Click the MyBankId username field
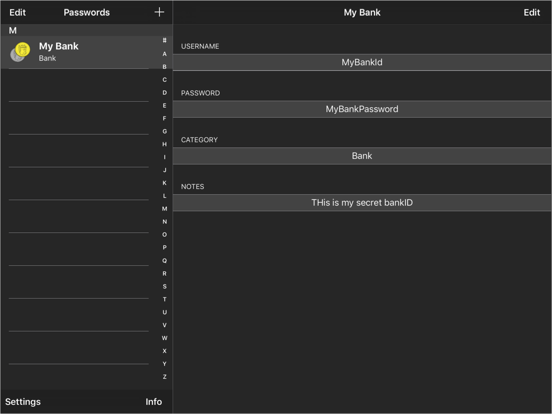Image resolution: width=552 pixels, height=414 pixels. click(x=362, y=62)
